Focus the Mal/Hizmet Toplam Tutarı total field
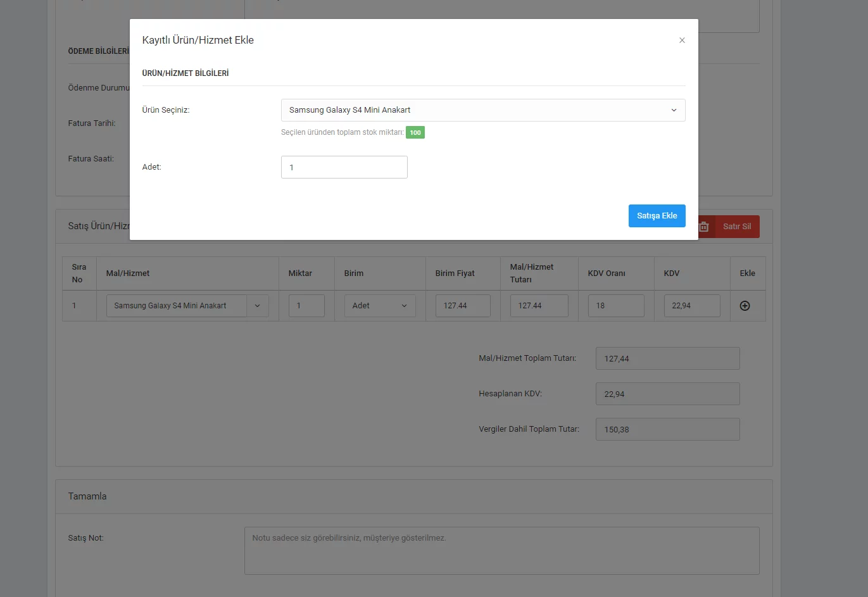Image resolution: width=868 pixels, height=597 pixels. click(x=667, y=358)
